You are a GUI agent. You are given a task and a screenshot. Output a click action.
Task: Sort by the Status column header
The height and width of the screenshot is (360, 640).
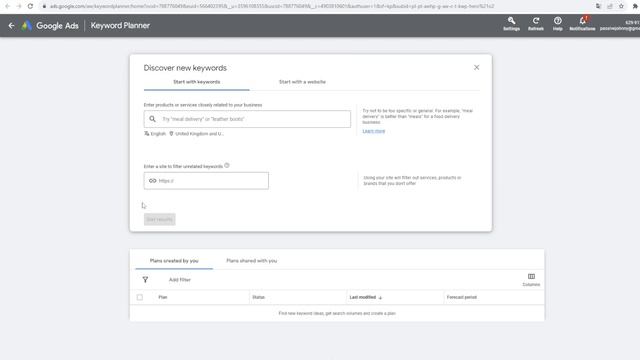[x=258, y=297]
